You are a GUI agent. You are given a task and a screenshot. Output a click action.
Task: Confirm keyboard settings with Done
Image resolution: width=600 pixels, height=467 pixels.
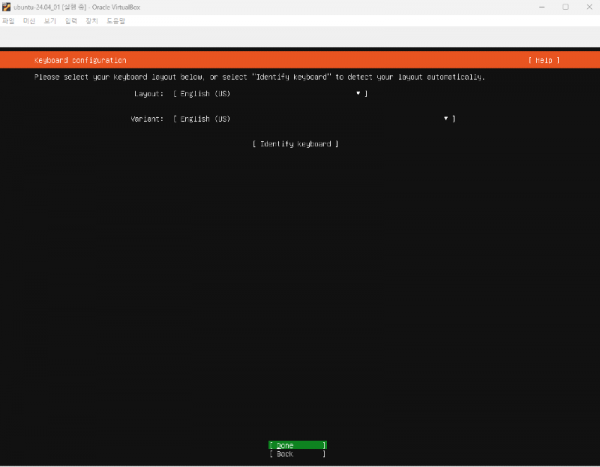click(x=297, y=444)
